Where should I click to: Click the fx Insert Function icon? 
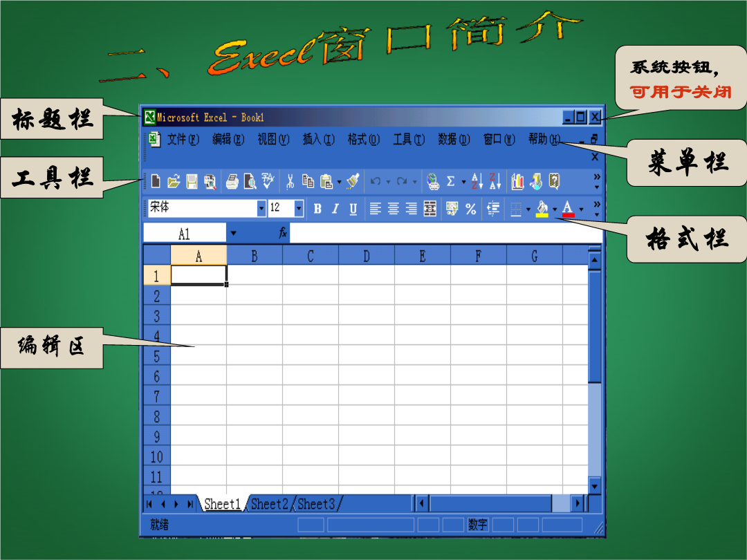(x=282, y=232)
